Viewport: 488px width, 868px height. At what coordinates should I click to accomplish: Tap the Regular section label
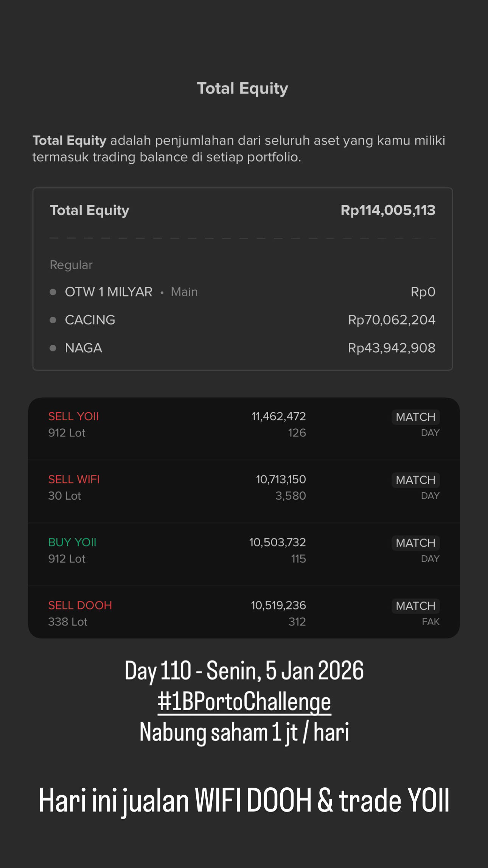(x=71, y=265)
